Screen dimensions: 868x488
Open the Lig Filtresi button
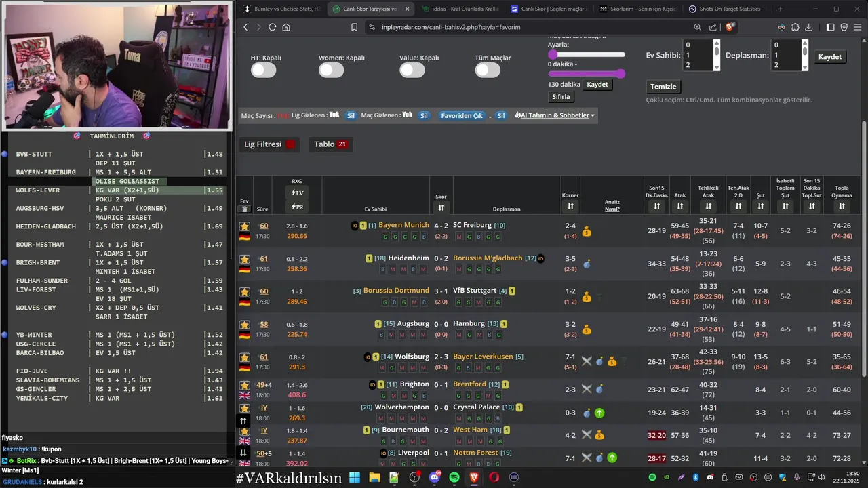269,144
